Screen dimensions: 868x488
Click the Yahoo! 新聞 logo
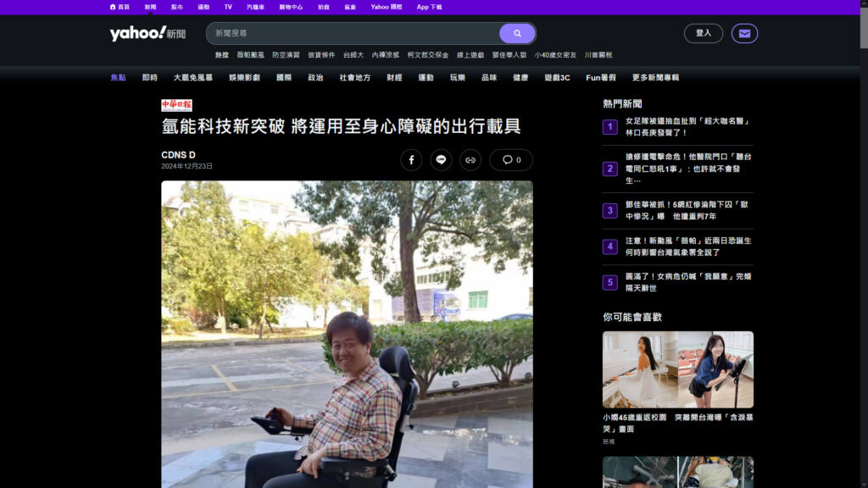(147, 33)
